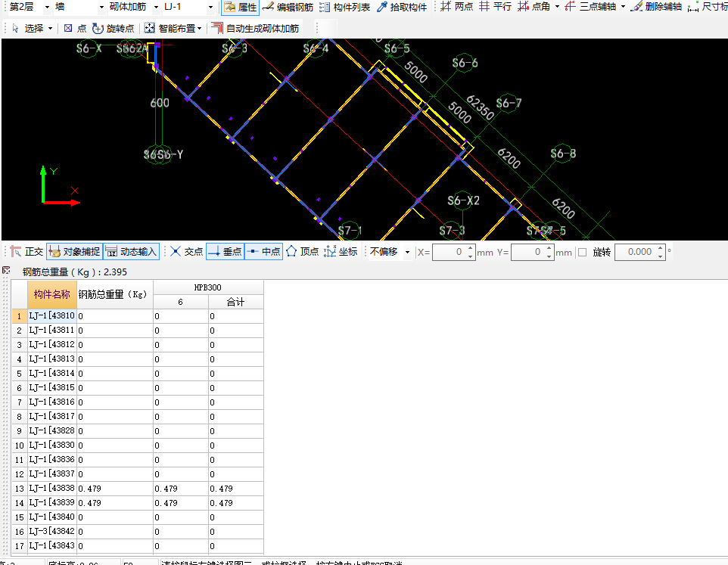Click the 钢筋总重量（Kg） column header
Image resolution: width=728 pixels, height=565 pixels.
pos(115,294)
